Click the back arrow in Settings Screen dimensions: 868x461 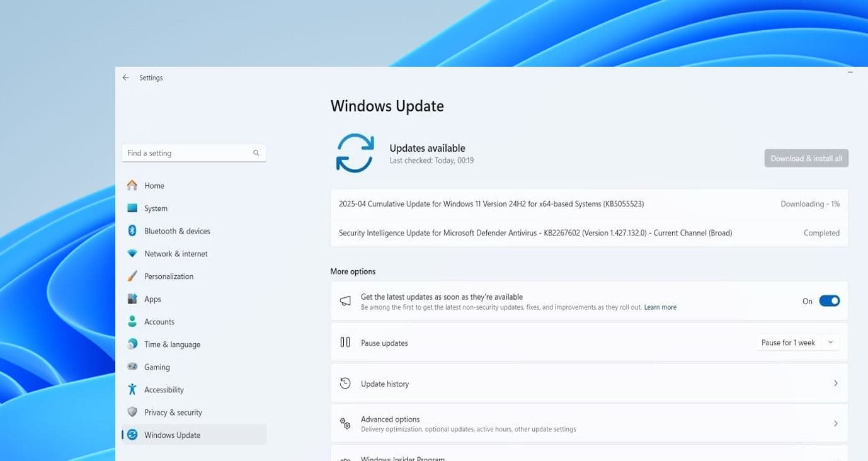coord(126,77)
